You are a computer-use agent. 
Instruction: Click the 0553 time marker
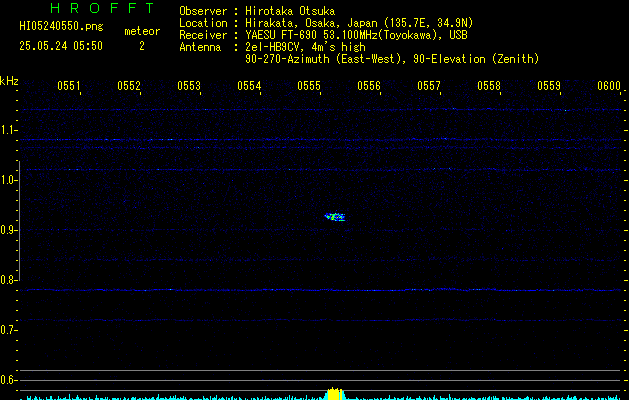click(189, 86)
